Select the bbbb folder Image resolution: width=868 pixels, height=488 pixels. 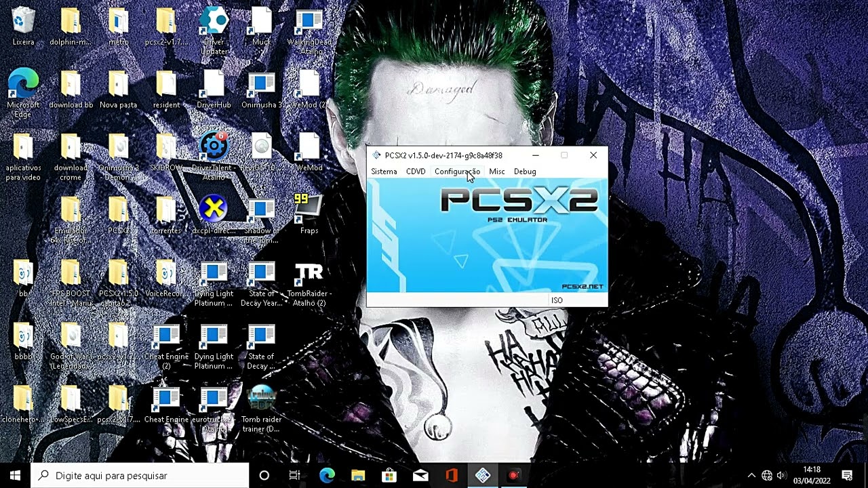23,341
